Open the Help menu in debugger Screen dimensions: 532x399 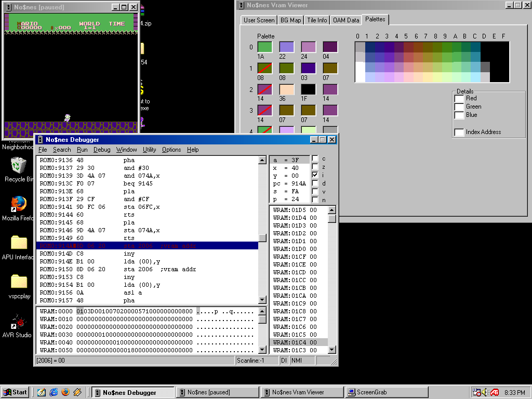[x=193, y=150]
